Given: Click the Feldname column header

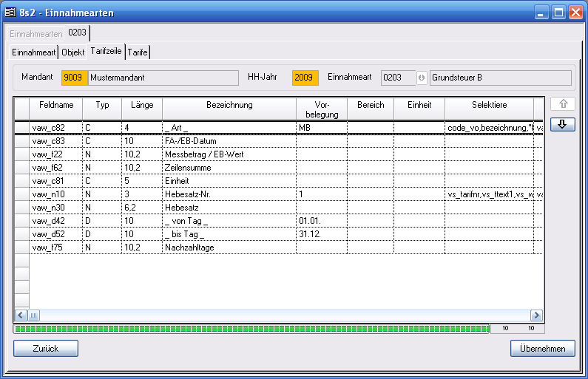Looking at the screenshot, I should [55, 106].
